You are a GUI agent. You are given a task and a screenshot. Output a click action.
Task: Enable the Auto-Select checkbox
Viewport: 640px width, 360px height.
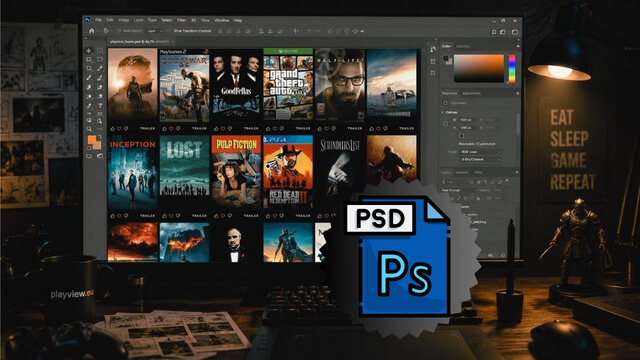pyautogui.click(x=119, y=31)
